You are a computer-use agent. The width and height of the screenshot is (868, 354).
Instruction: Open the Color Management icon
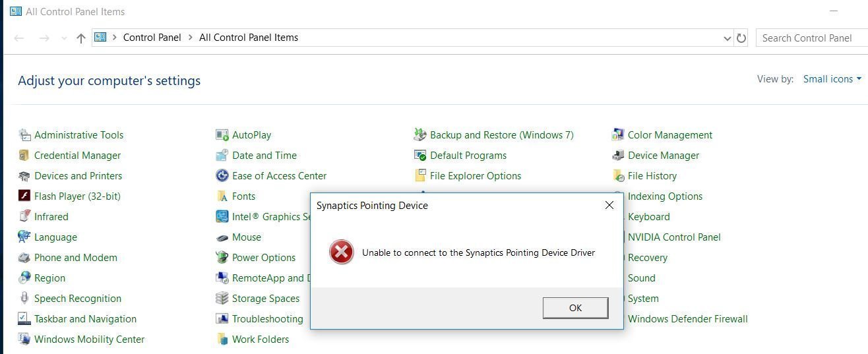click(618, 135)
